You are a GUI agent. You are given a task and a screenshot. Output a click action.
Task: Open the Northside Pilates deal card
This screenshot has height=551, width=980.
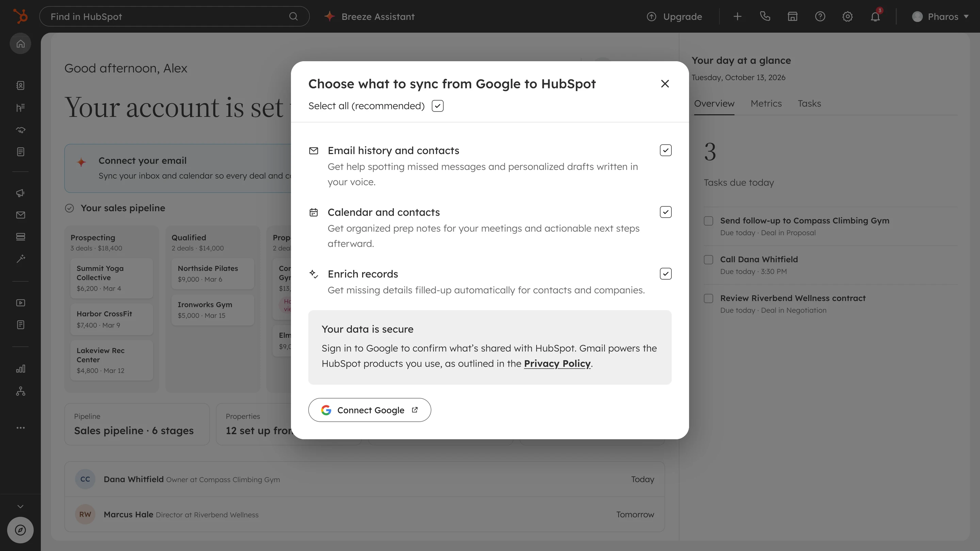[x=213, y=274]
